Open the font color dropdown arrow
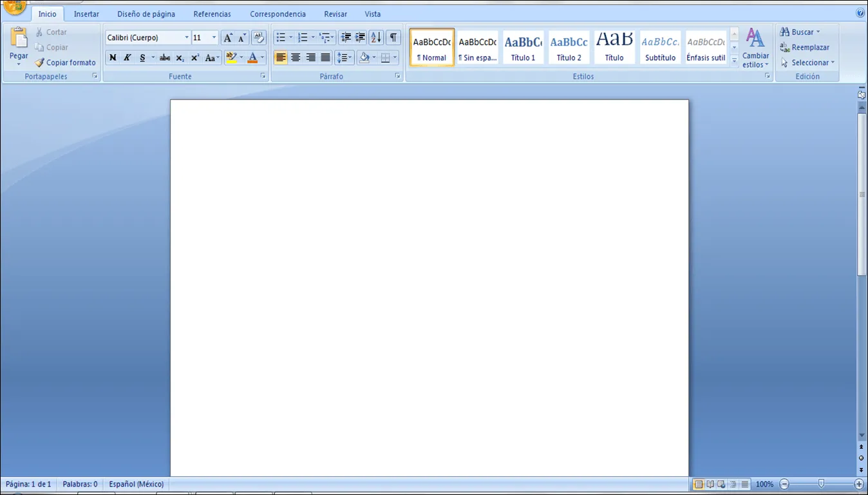The image size is (868, 495). coord(263,58)
